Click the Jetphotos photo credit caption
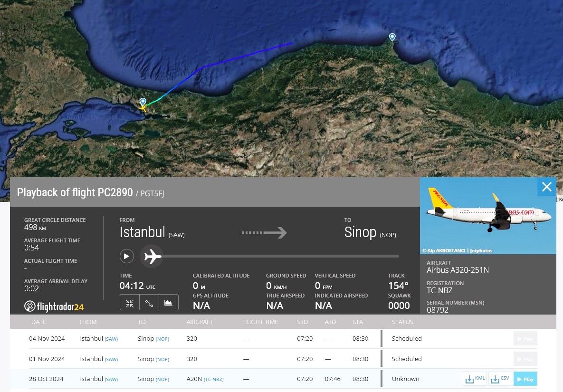 pos(458,250)
